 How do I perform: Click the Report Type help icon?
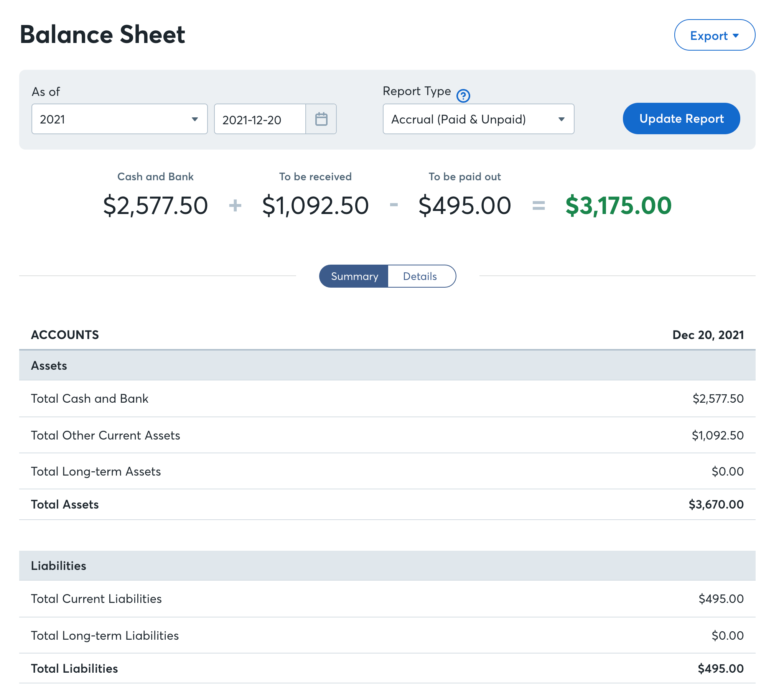pyautogui.click(x=463, y=97)
